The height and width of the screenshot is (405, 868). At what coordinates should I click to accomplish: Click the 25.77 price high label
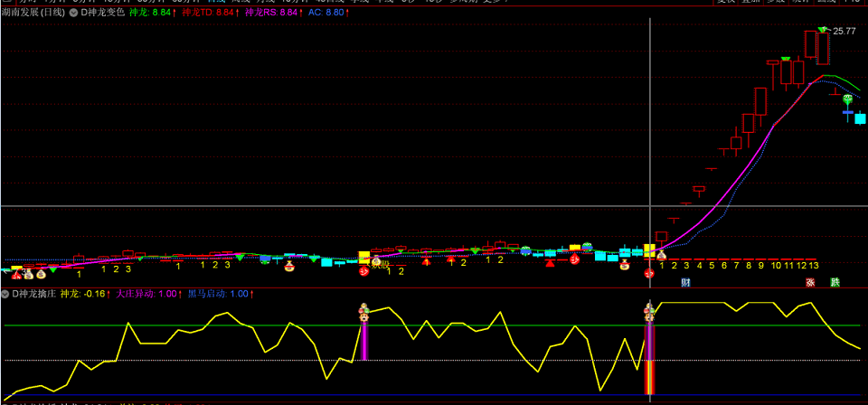844,31
